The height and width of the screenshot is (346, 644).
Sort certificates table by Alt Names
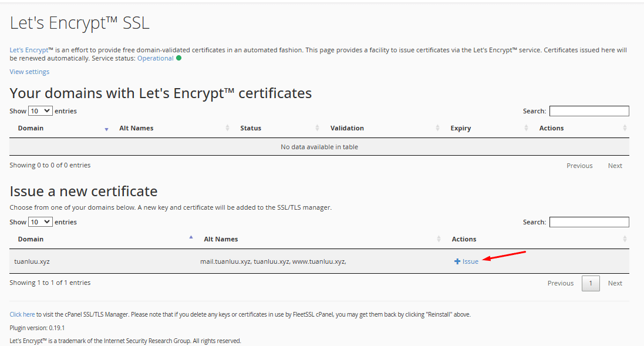136,128
